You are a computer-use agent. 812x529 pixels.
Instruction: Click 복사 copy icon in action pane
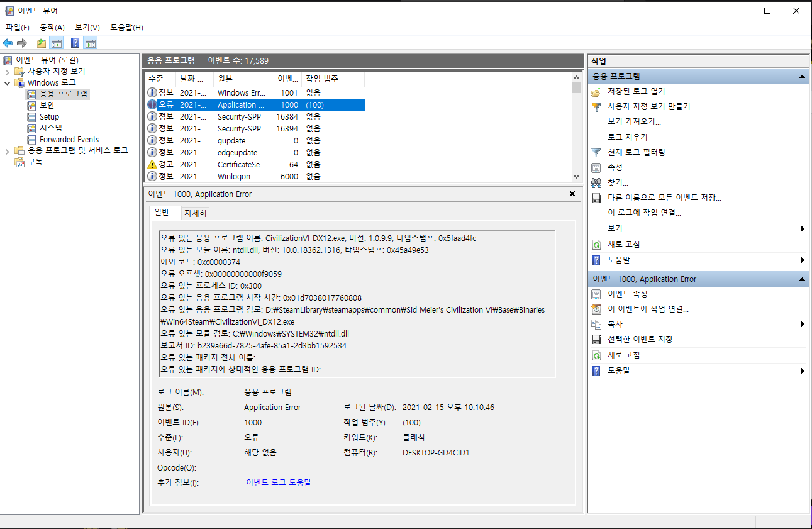click(x=596, y=324)
